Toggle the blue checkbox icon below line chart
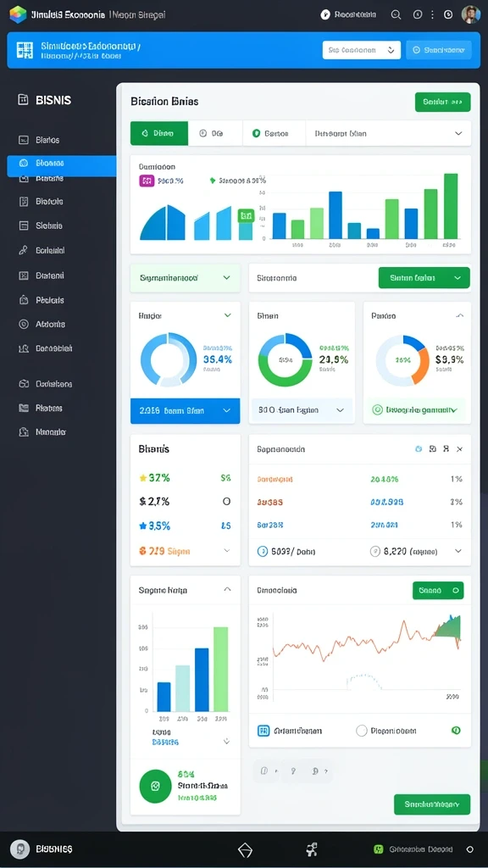The image size is (488, 868). click(263, 731)
